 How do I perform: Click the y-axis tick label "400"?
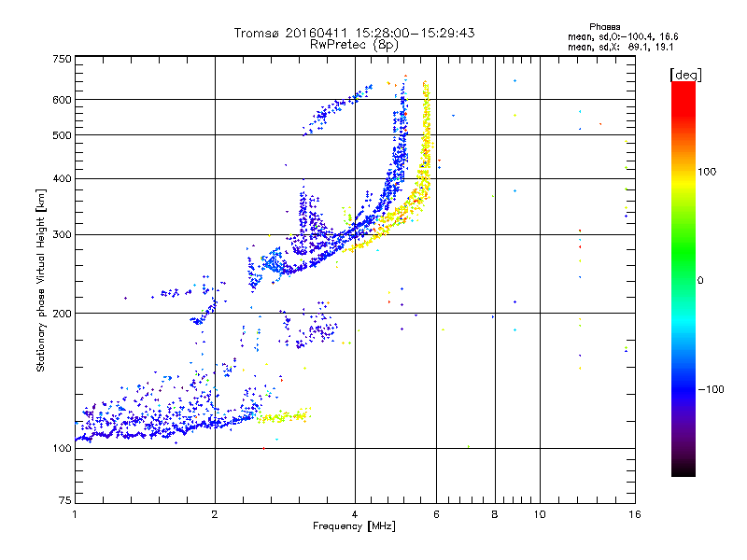tap(62, 179)
